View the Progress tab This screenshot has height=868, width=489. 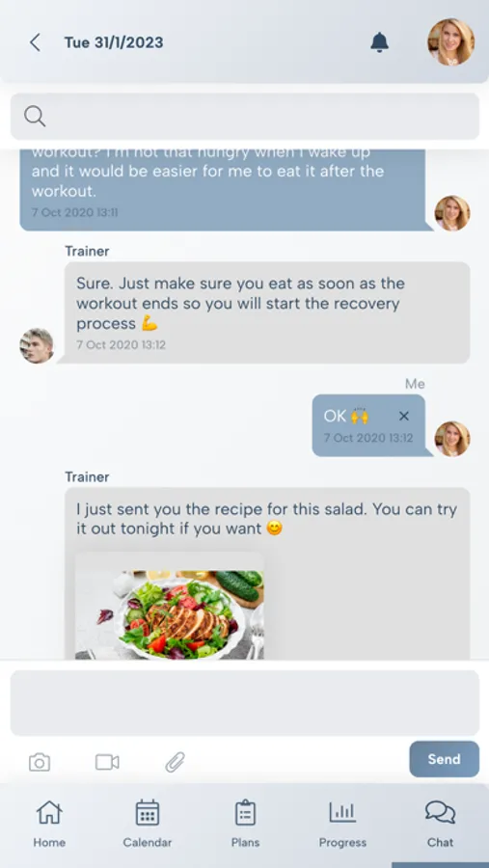tap(342, 824)
